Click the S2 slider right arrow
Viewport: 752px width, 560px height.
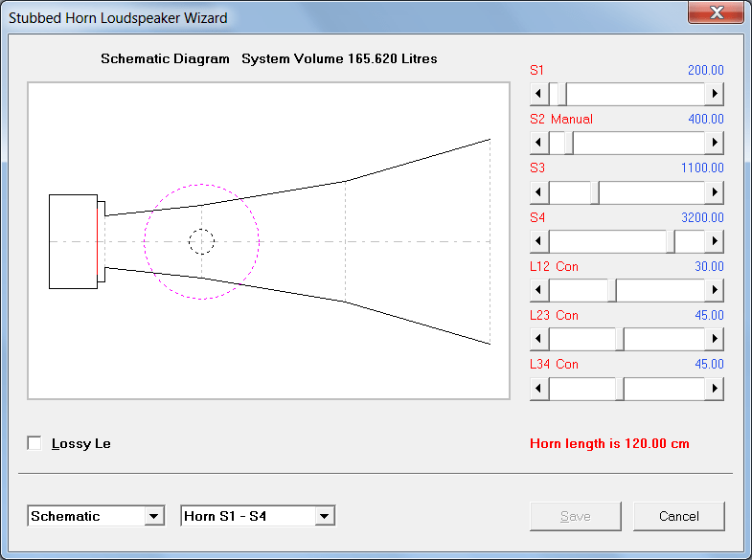coord(714,143)
